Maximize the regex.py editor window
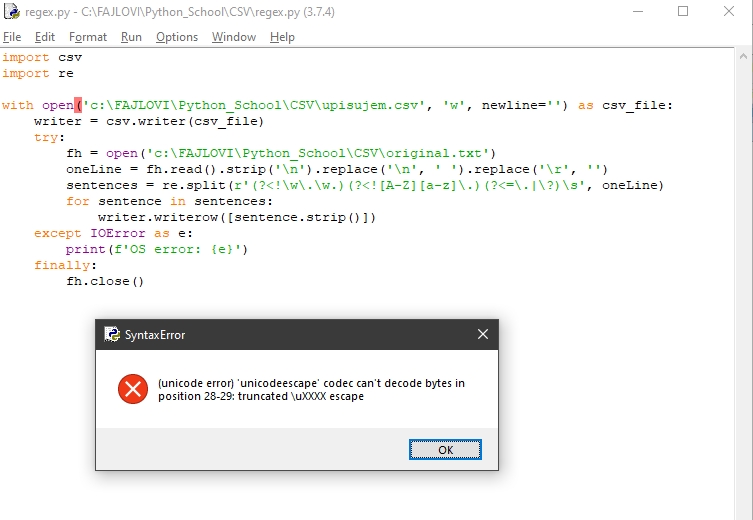Viewport: 753px width, 520px height. tap(683, 11)
